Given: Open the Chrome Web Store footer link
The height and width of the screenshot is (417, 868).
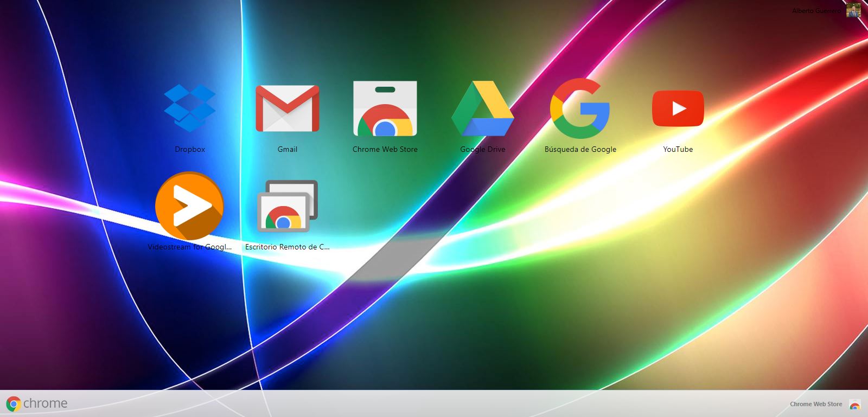Looking at the screenshot, I should click(x=816, y=404).
